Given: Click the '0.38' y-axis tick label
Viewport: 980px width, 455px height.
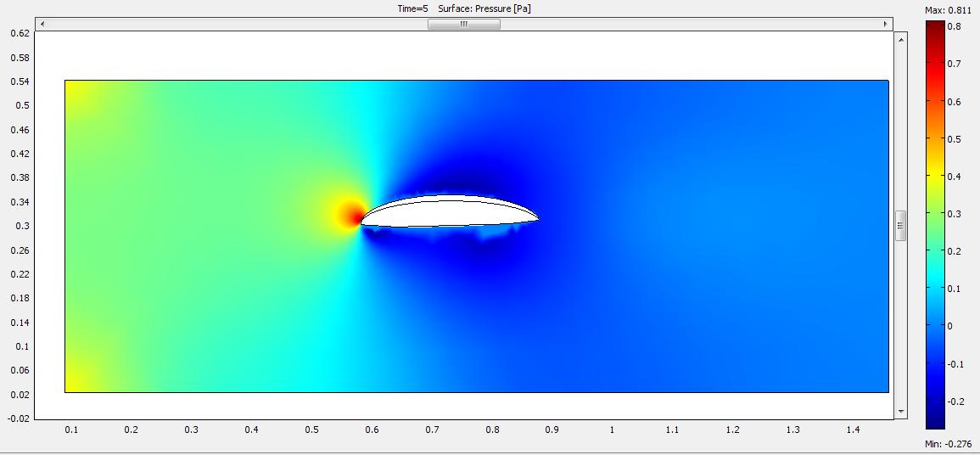Looking at the screenshot, I should point(20,177).
